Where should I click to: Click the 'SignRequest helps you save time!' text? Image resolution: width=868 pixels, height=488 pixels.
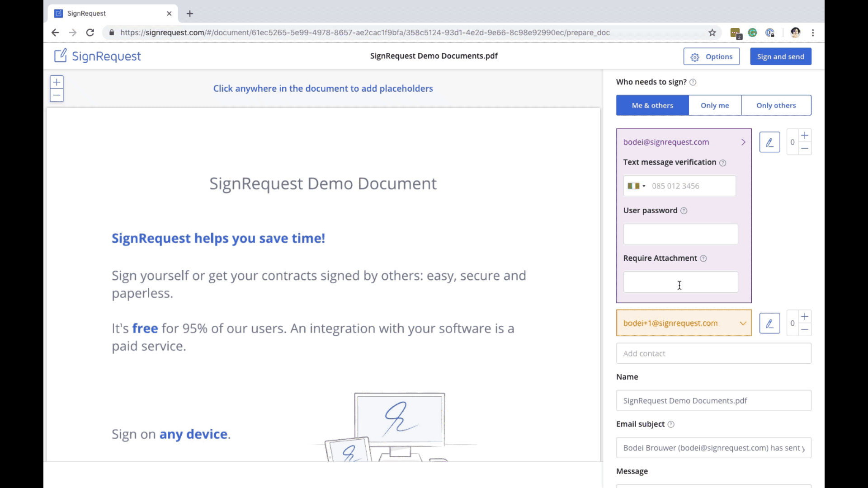pyautogui.click(x=218, y=238)
